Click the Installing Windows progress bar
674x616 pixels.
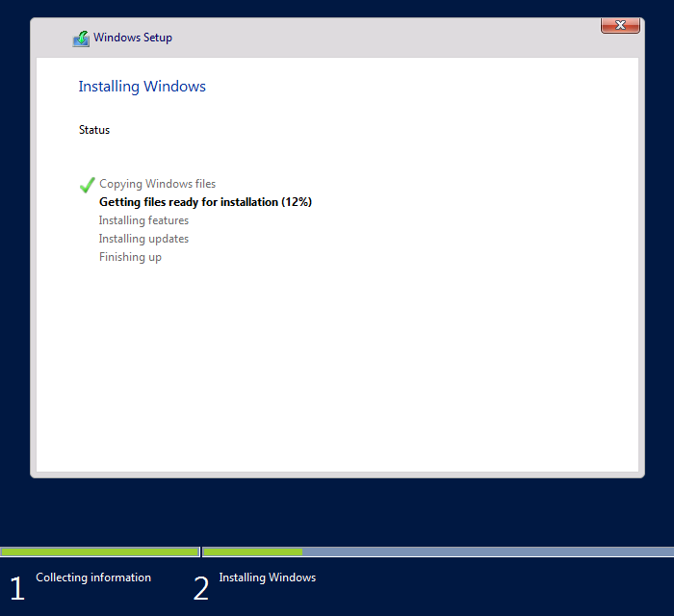pyautogui.click(x=438, y=552)
